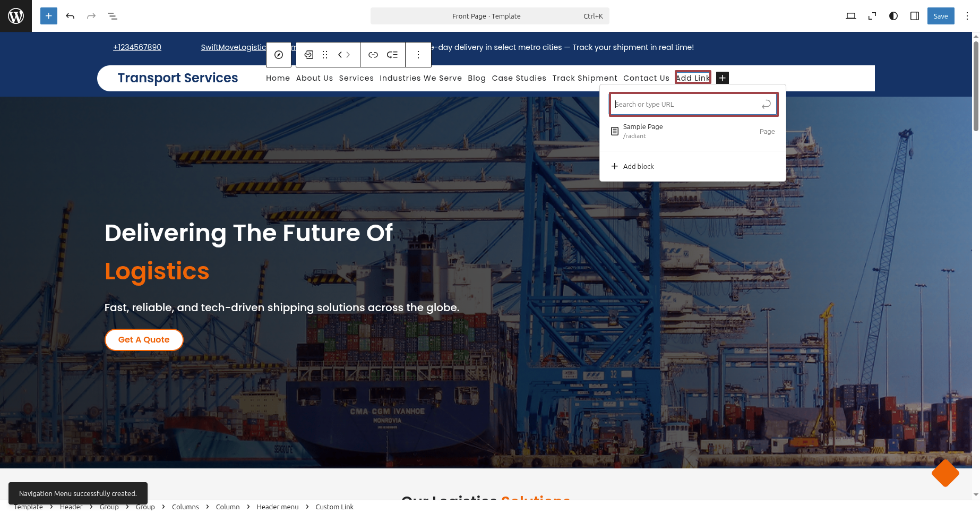980x513 pixels.
Task: Select the orange Logistics heading word
Action: tap(157, 271)
